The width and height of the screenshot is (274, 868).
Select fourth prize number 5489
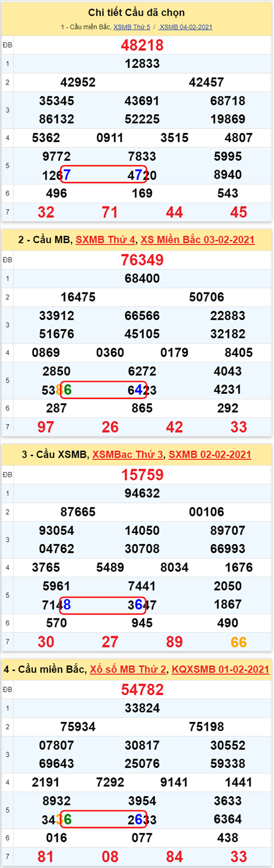[x=110, y=567]
